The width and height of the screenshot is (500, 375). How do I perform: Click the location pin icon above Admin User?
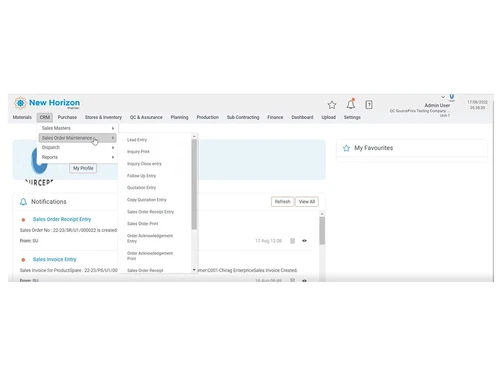[x=452, y=97]
